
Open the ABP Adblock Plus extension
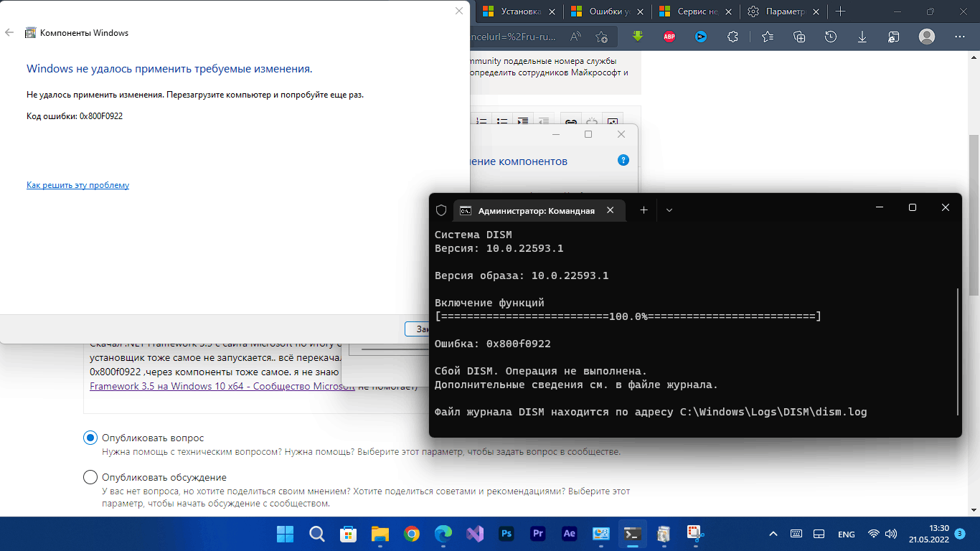(x=669, y=37)
